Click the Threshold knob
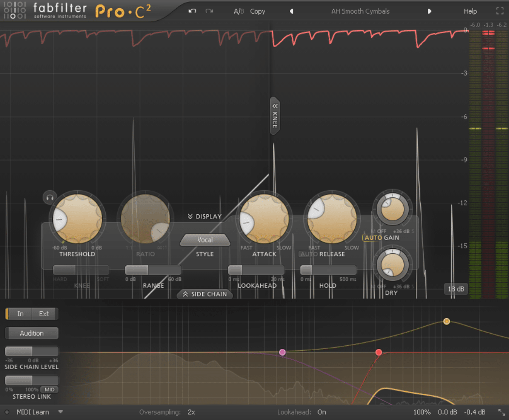Viewport: 509px width, 420px height. pos(77,219)
